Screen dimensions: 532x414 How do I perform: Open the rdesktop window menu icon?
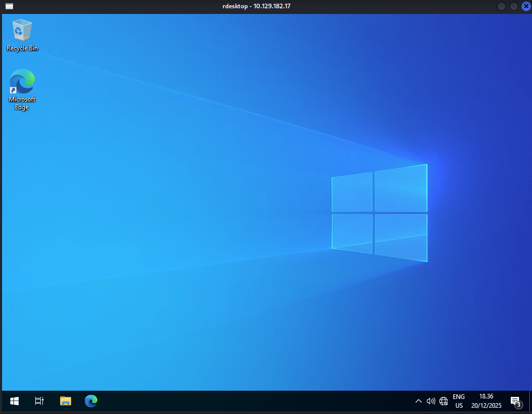[9, 6]
